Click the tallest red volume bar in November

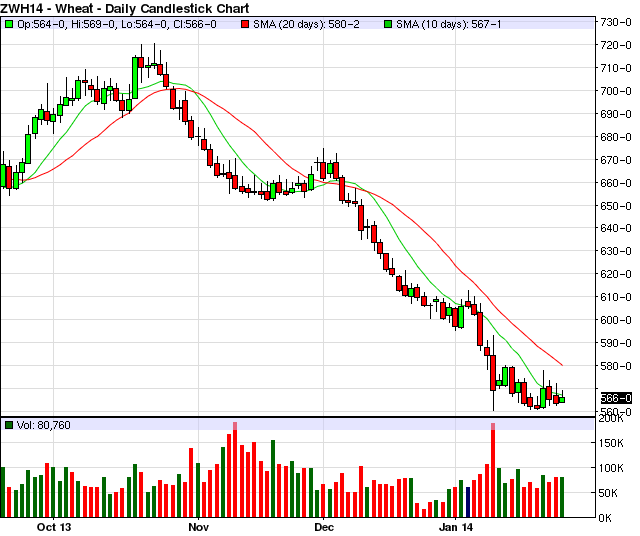(x=235, y=470)
